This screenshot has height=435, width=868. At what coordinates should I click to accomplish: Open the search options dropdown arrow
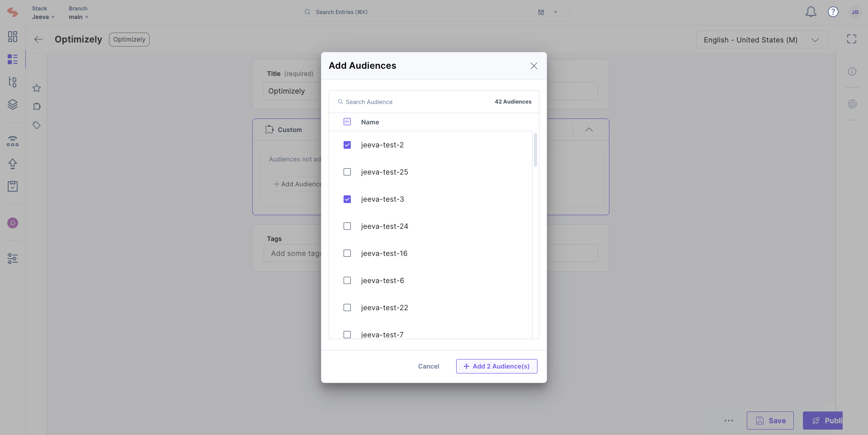[x=556, y=12]
